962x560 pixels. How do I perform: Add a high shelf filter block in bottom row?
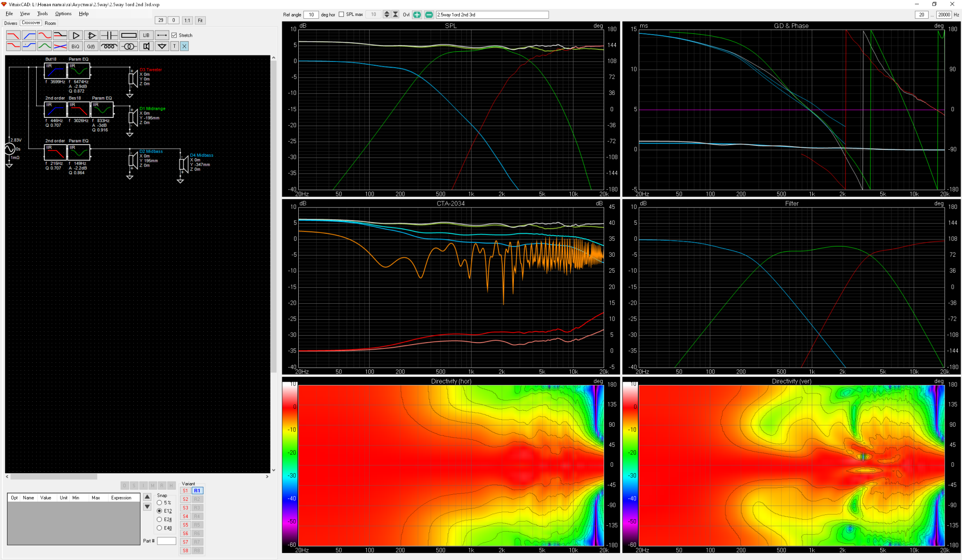tap(29, 46)
